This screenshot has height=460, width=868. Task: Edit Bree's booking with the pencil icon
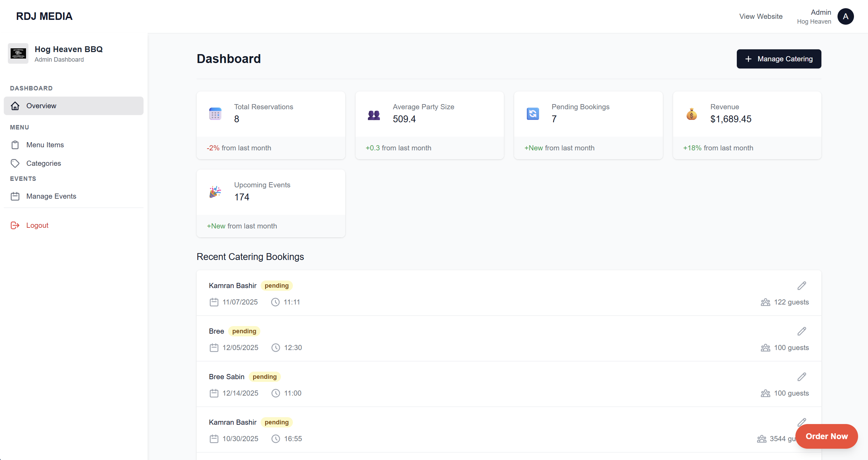point(802,331)
